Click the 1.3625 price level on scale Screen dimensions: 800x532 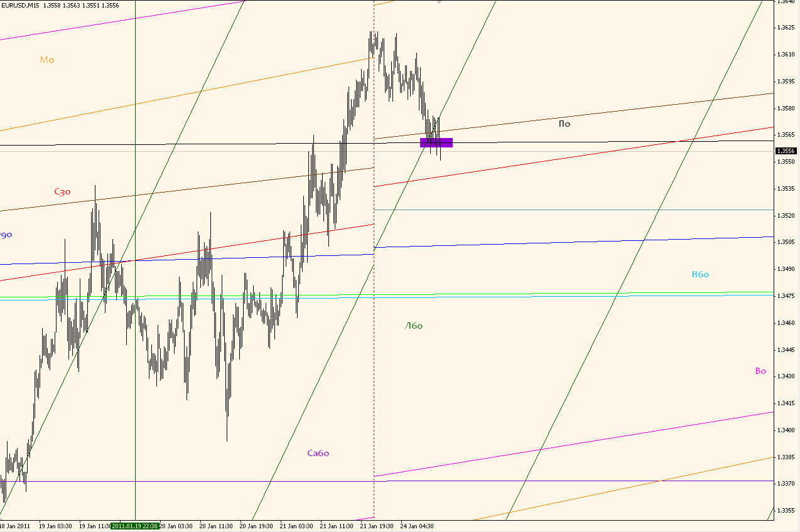787,28
